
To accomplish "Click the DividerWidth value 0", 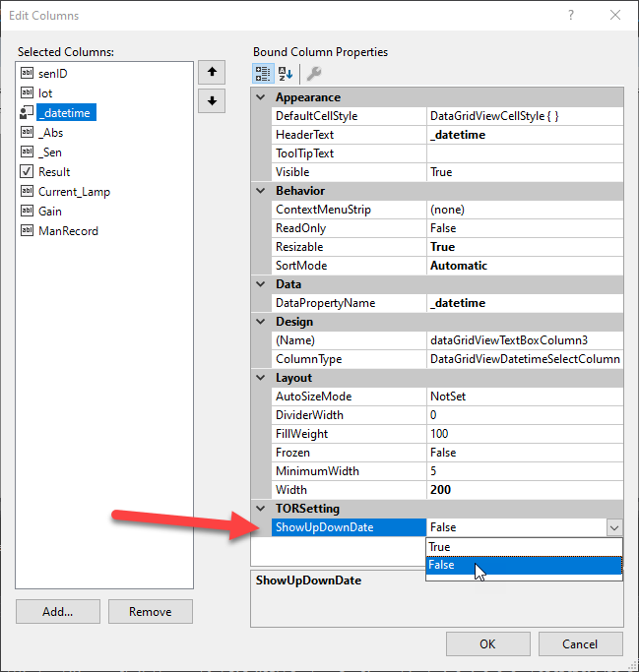I will (x=525, y=415).
